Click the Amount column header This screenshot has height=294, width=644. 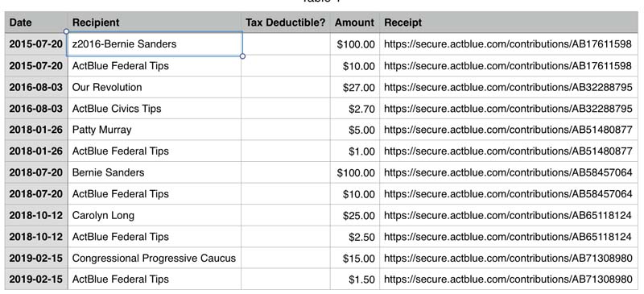[x=355, y=23]
